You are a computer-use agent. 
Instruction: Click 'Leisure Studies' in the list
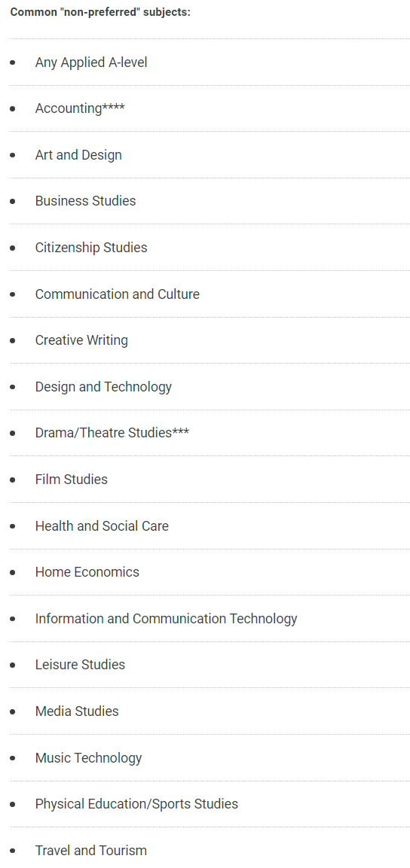pyautogui.click(x=80, y=664)
